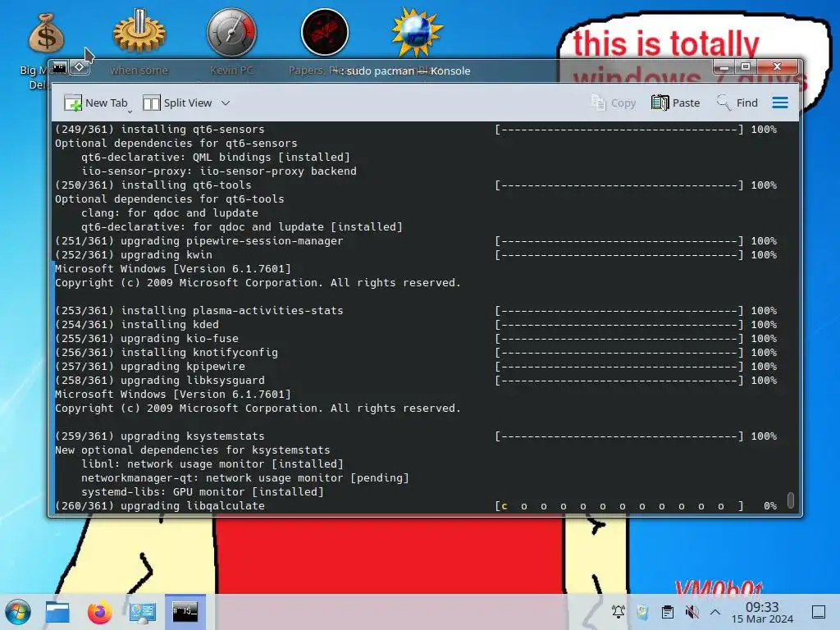Click the Copy toolbar button

[x=614, y=103]
